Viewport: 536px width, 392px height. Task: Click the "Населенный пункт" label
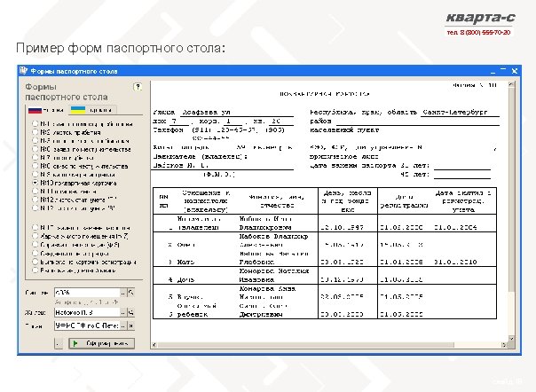(344, 130)
